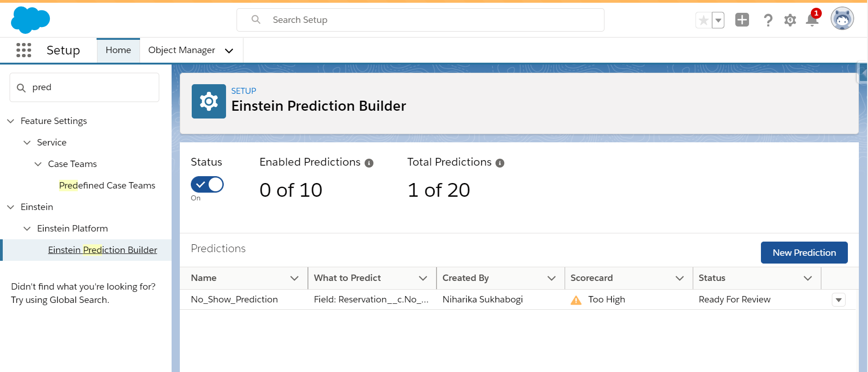
Task: Open the notifications bell
Action: [x=812, y=20]
